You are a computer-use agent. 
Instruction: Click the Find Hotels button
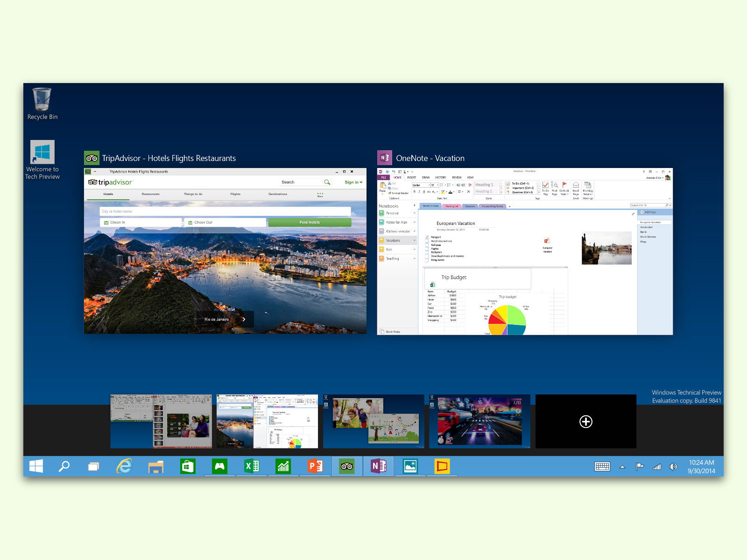(310, 223)
